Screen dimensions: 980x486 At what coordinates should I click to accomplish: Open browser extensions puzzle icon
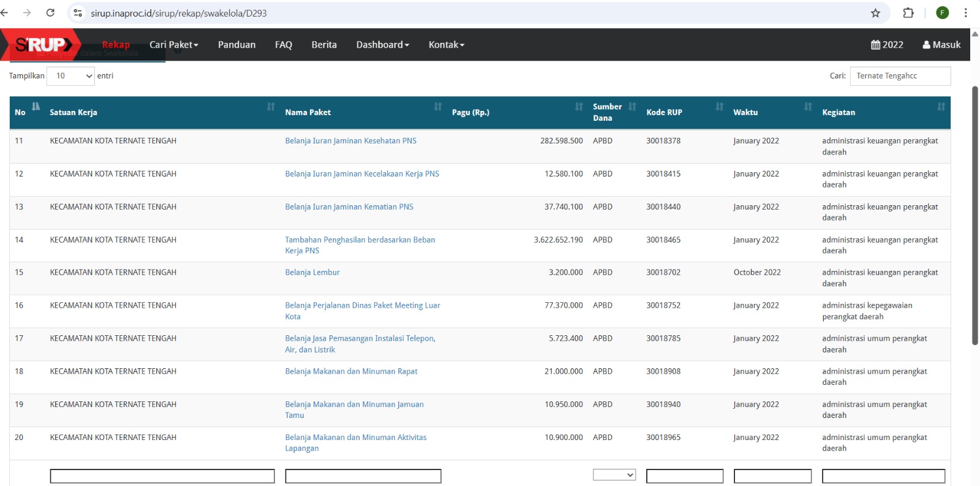908,13
